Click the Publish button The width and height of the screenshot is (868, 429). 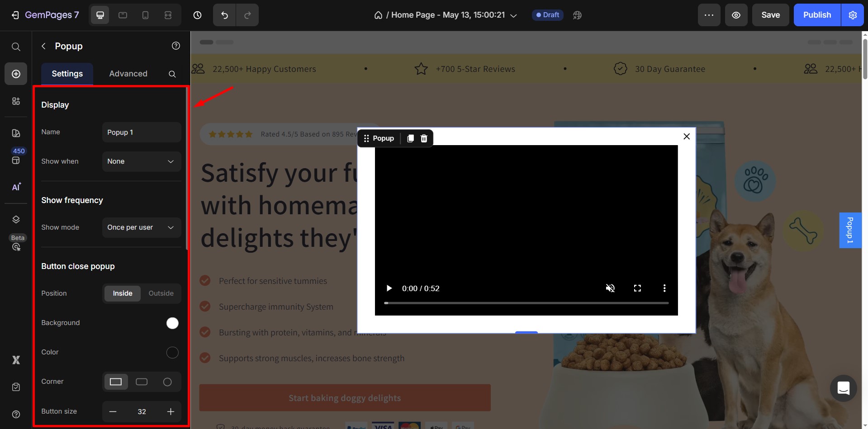point(816,15)
